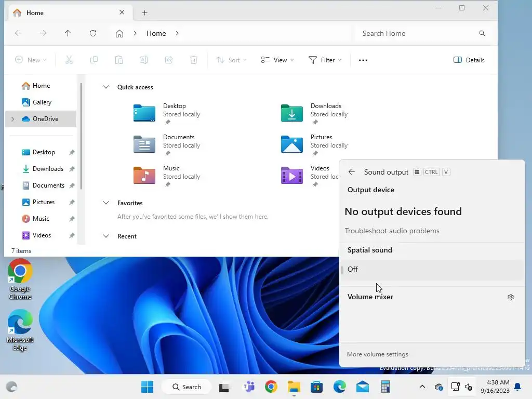
Task: Open the New dropdown menu
Action: 31,60
